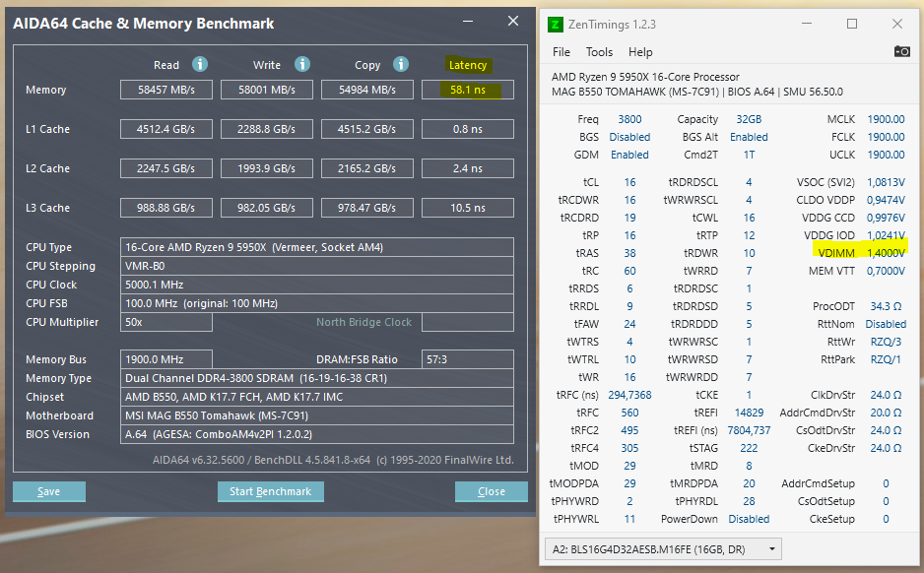
Task: Click the tREFI value 14829
Action: point(749,413)
